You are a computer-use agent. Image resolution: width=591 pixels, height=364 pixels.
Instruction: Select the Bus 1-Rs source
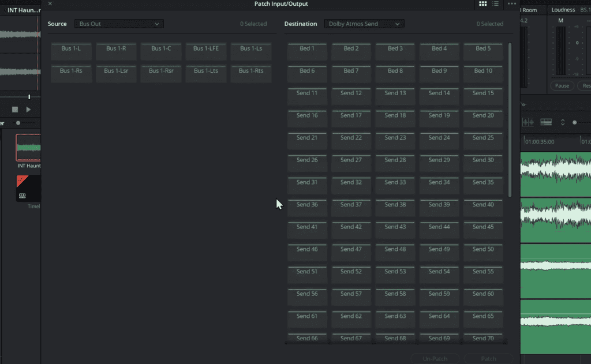(x=71, y=74)
